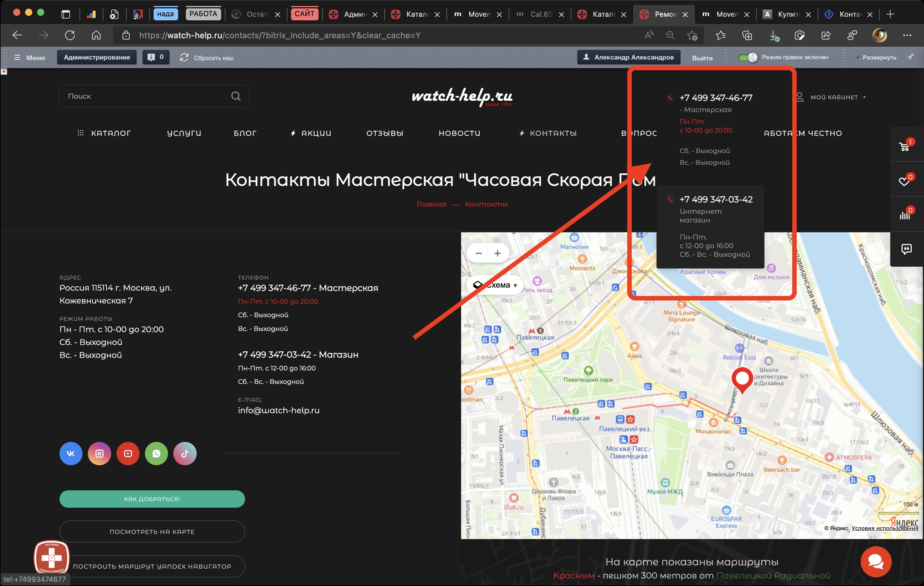Screen dimensions: 924x586
Task: Click the browser back arrow
Action: click(17, 35)
